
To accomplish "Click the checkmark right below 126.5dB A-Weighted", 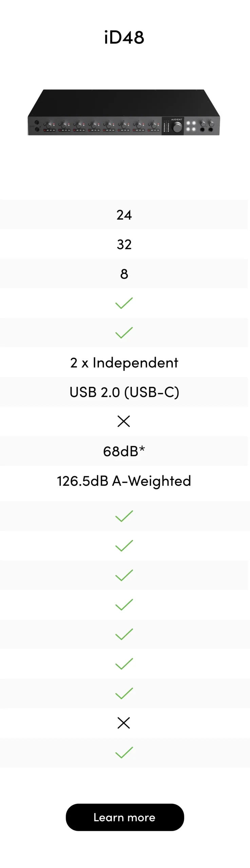I will pyautogui.click(x=124, y=516).
